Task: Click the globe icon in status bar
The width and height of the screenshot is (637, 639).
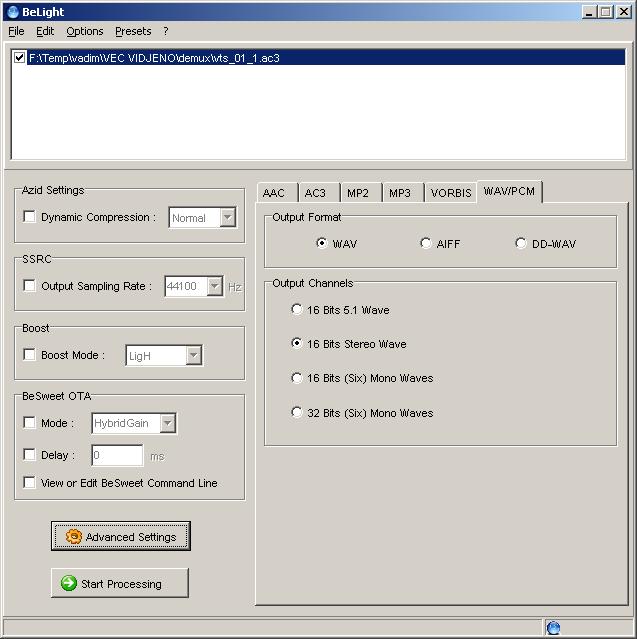Action: 553,628
